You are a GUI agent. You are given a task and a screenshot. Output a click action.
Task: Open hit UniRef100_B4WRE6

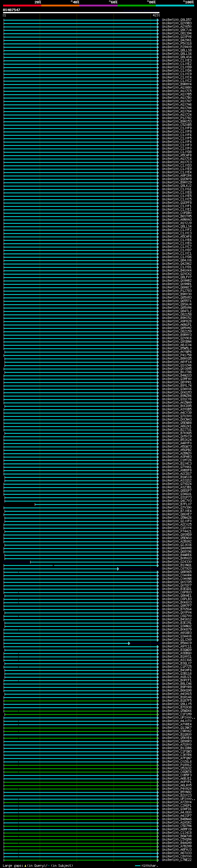pos(176,555)
